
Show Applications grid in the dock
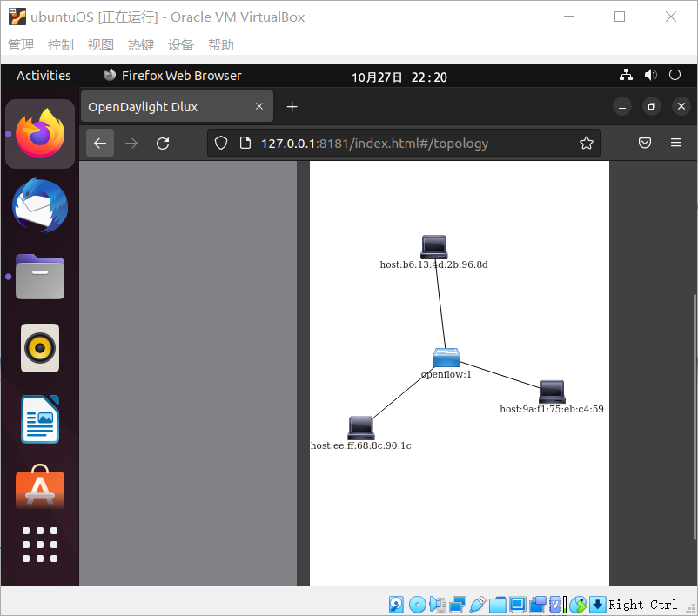(x=40, y=545)
